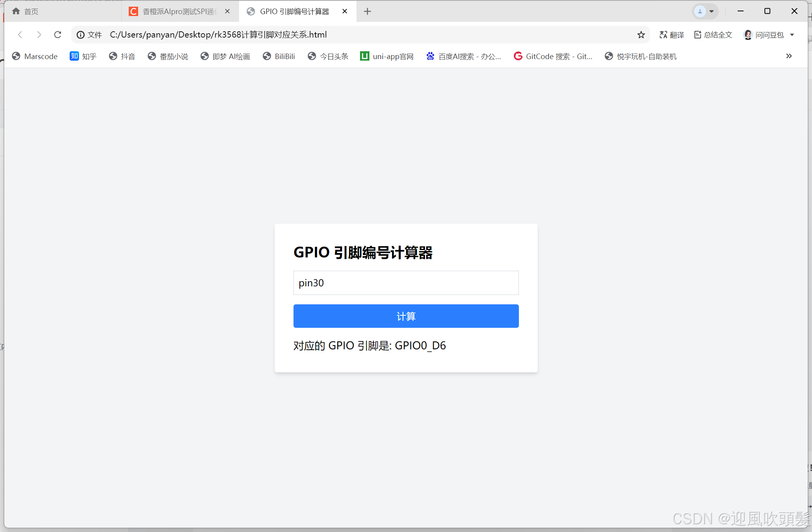Close the GPIO 引脚编号计算器 tab
The width and height of the screenshot is (812, 532).
click(345, 11)
